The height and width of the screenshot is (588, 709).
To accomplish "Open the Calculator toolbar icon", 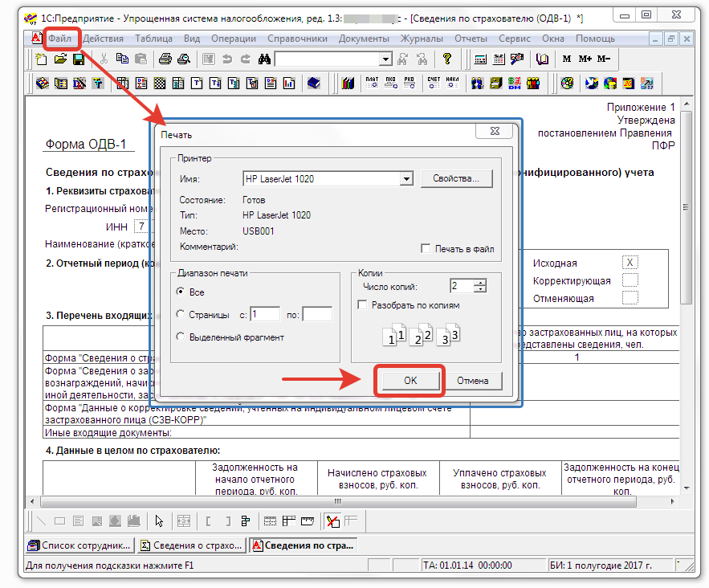I will (480, 59).
